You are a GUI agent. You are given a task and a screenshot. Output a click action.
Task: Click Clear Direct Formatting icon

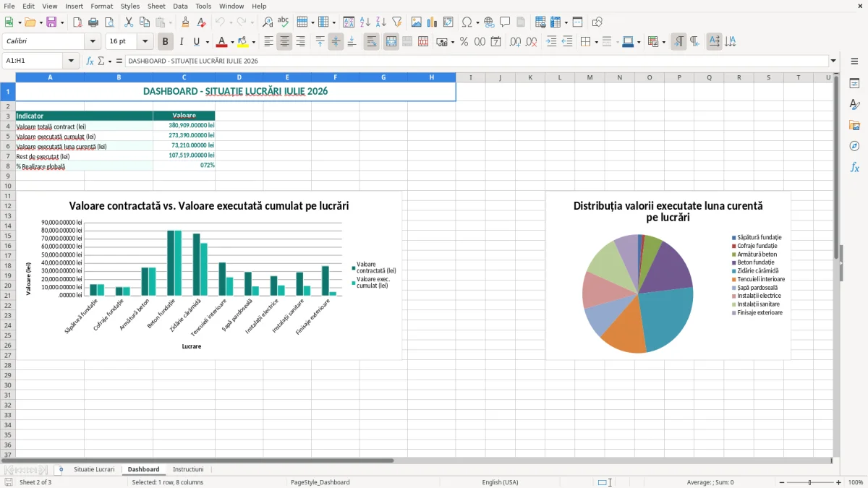200,22
